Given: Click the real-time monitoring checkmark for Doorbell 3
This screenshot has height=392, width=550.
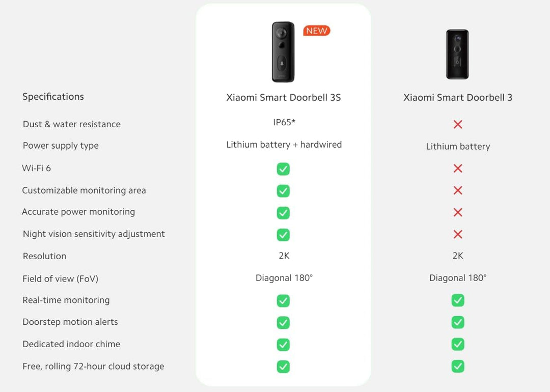Looking at the screenshot, I should [458, 300].
